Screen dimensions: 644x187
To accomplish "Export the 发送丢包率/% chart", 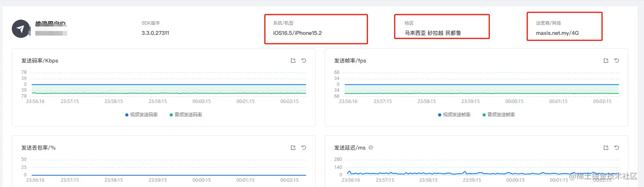I will coord(293,147).
